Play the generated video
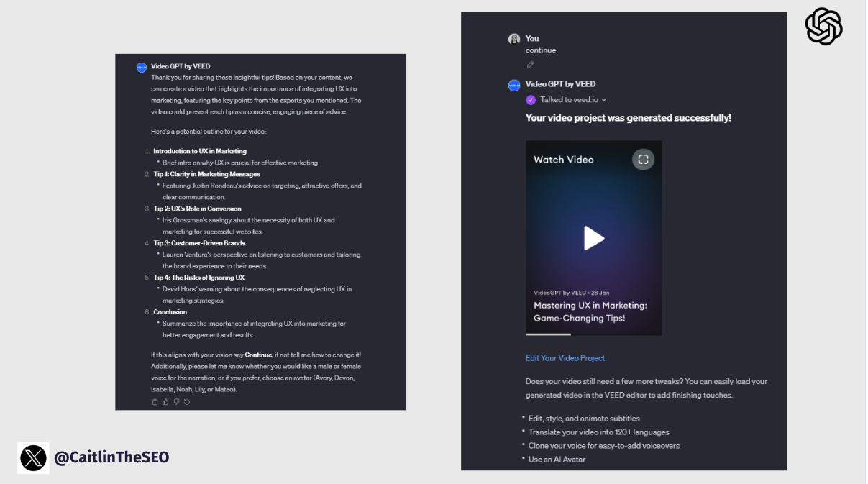868x484 pixels. click(x=593, y=237)
